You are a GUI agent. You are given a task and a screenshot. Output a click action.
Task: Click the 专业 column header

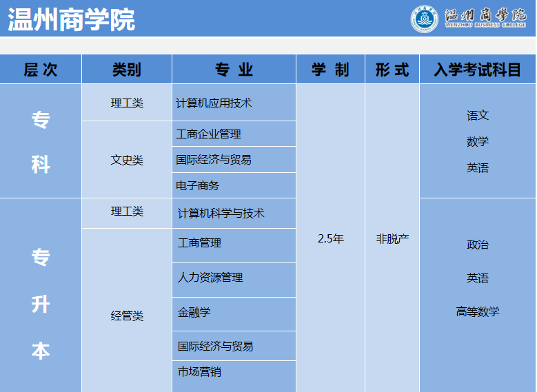(x=234, y=70)
